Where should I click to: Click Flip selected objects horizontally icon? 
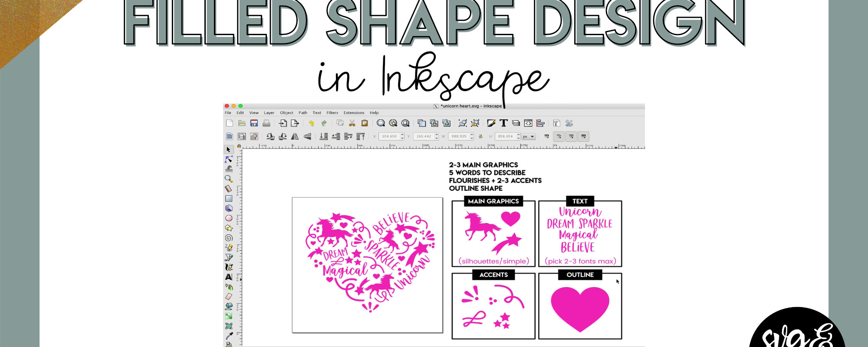295,136
